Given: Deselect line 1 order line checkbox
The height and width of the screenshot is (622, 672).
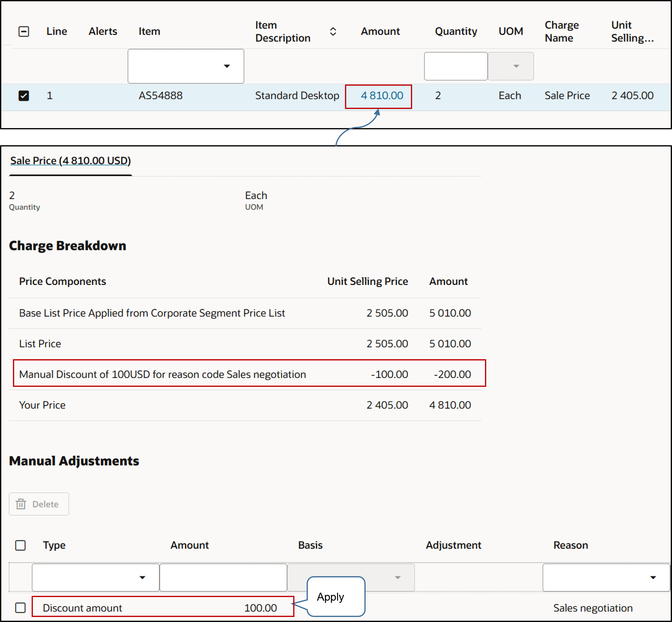Looking at the screenshot, I should point(23,96).
